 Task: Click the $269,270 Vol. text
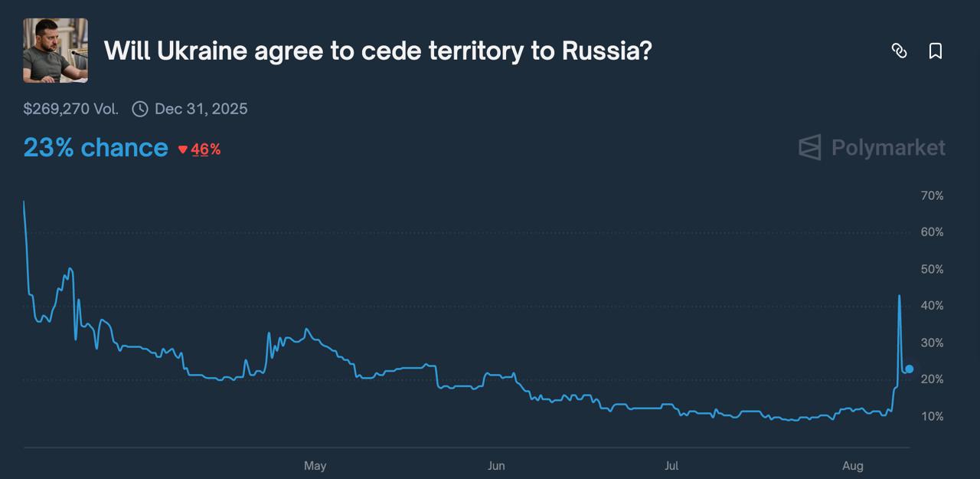click(71, 109)
